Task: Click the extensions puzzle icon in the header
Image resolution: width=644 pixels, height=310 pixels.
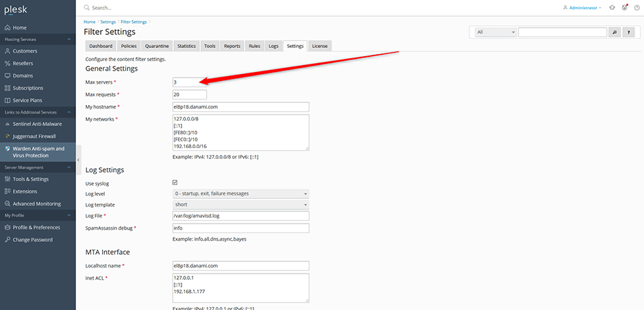Action: click(x=612, y=8)
